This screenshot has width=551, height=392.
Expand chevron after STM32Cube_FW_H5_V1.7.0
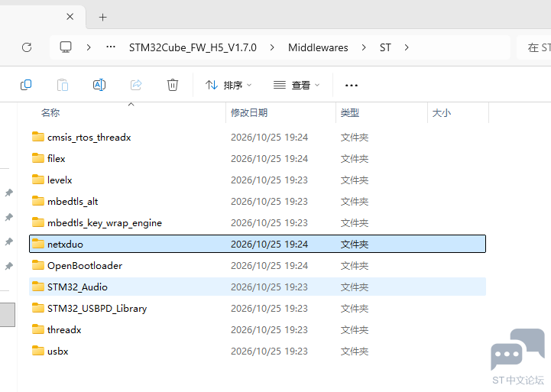pos(272,47)
